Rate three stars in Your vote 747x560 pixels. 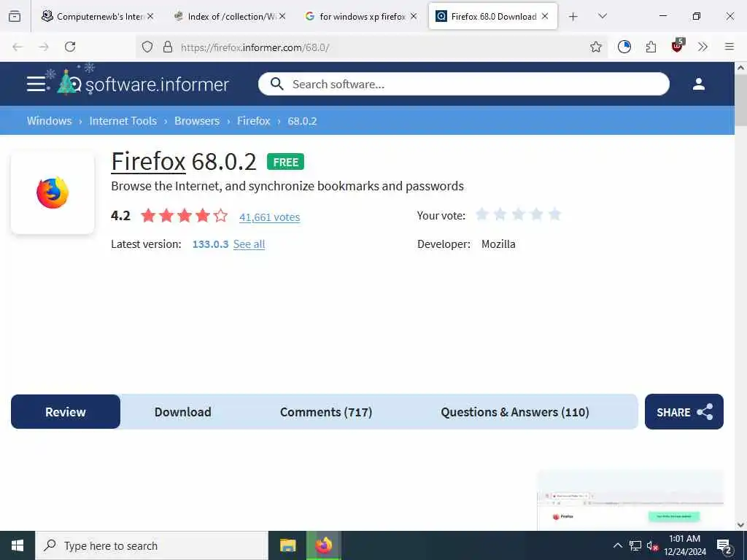(x=519, y=214)
